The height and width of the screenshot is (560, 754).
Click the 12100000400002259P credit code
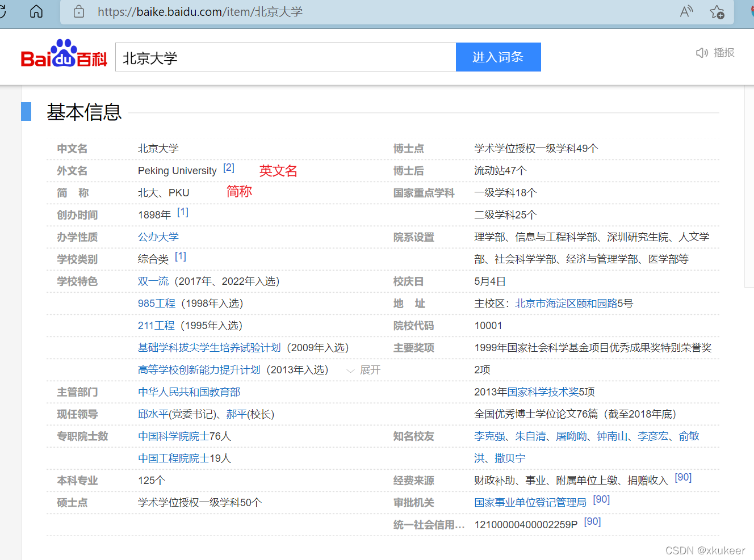526,525
